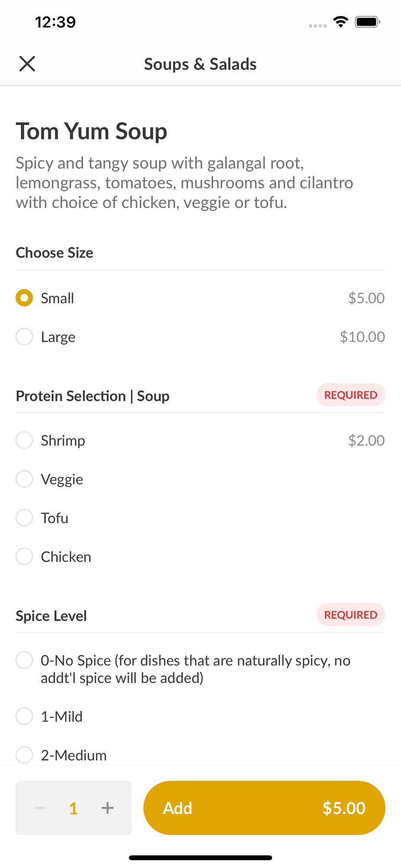This screenshot has height=868, width=401.
Task: Select Veggie protein option
Action: (x=200, y=479)
